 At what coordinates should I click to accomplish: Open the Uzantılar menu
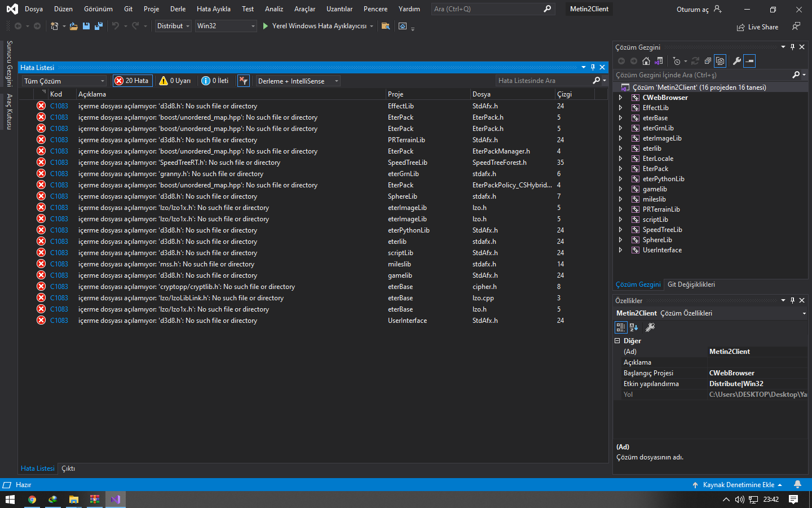coord(339,9)
